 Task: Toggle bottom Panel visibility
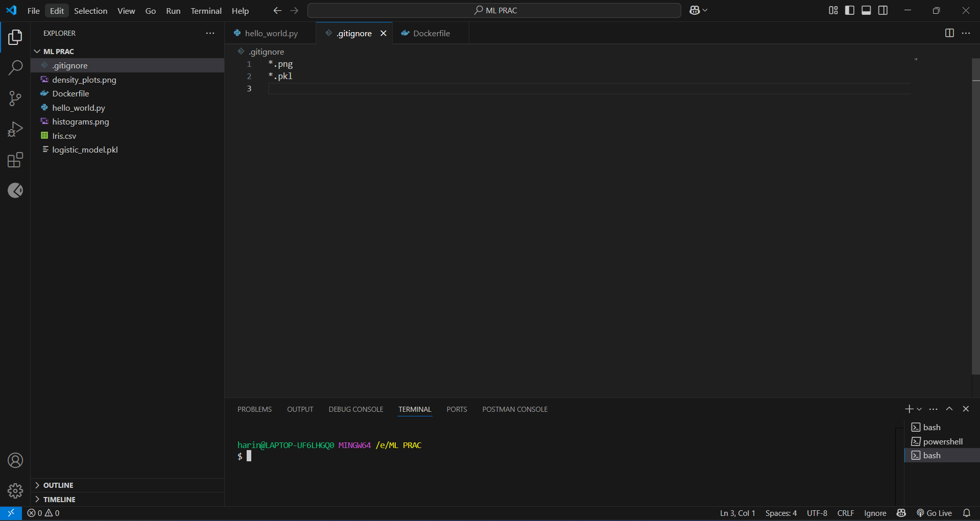pos(866,10)
